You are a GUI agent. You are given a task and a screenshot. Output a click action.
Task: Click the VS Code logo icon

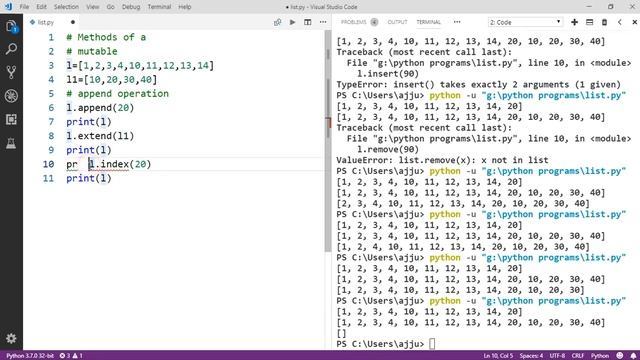(8, 7)
